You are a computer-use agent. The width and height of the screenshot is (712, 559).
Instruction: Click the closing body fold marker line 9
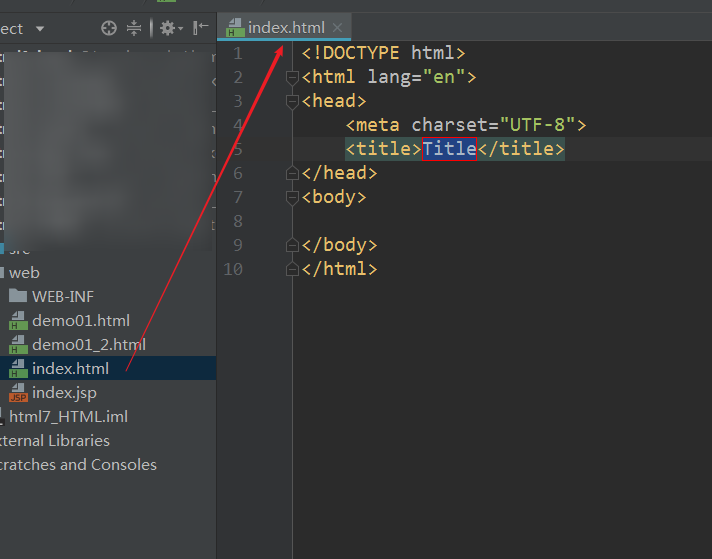[292, 245]
